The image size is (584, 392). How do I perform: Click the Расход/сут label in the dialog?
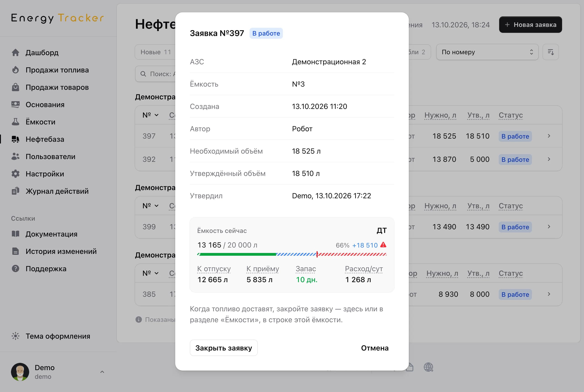click(x=364, y=269)
